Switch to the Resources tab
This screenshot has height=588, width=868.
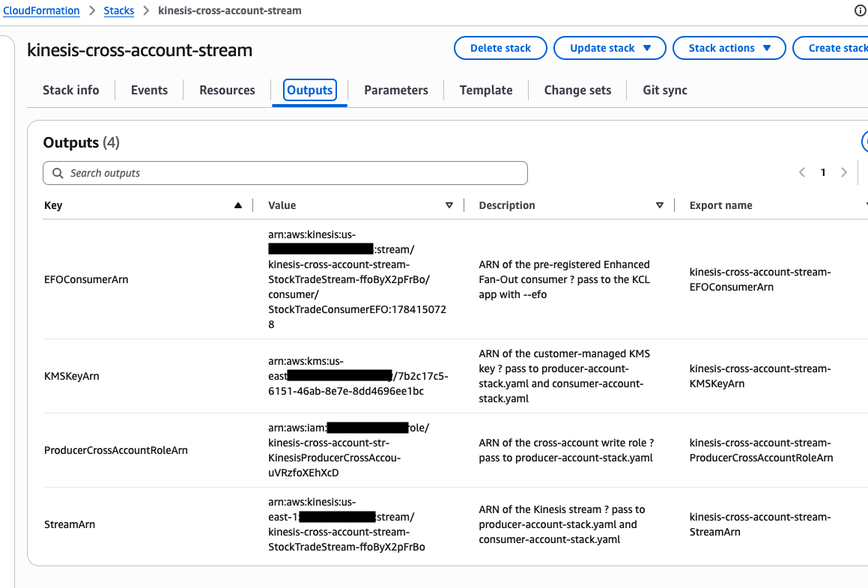[x=227, y=90]
